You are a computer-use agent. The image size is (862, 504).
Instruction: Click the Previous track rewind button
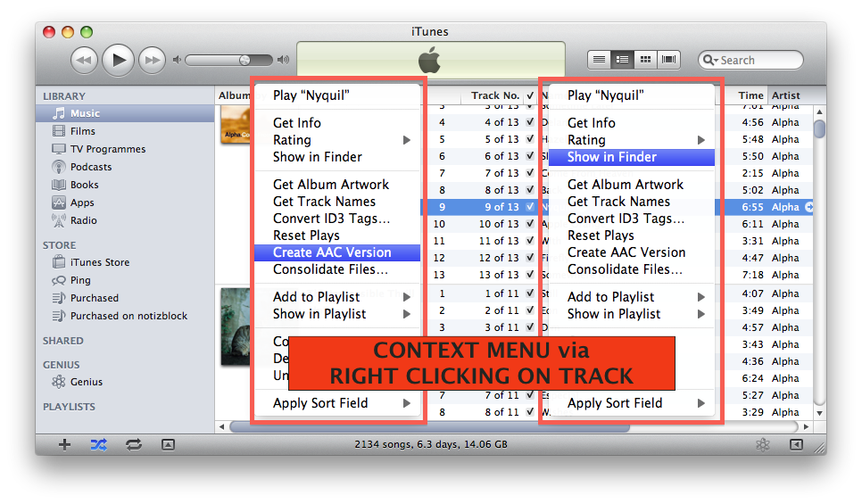84,60
